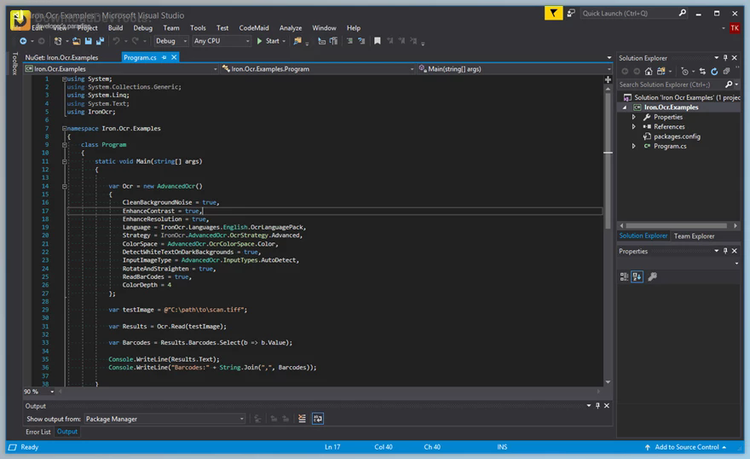Click the bookmark icon in toolbar
The height and width of the screenshot is (459, 750).
pos(377,41)
